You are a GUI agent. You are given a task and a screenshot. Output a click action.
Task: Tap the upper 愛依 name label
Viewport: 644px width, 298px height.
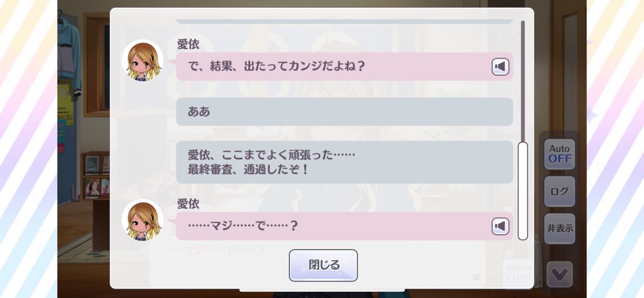pos(188,44)
